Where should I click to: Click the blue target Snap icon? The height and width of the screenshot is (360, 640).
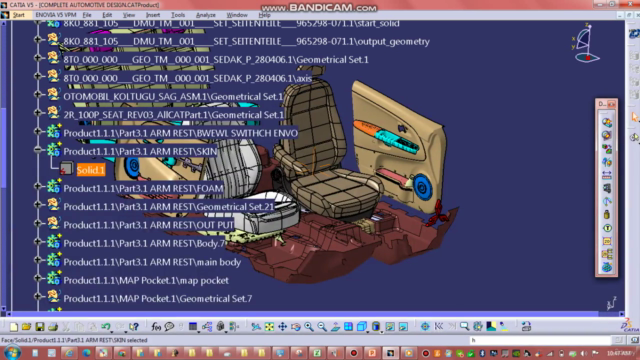tap(425, 327)
